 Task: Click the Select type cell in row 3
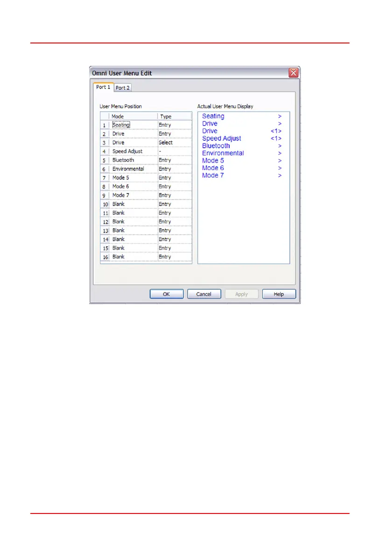pos(175,143)
